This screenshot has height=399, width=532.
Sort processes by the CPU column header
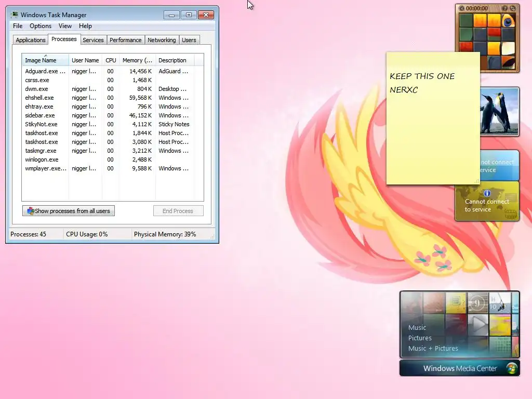pos(111,60)
